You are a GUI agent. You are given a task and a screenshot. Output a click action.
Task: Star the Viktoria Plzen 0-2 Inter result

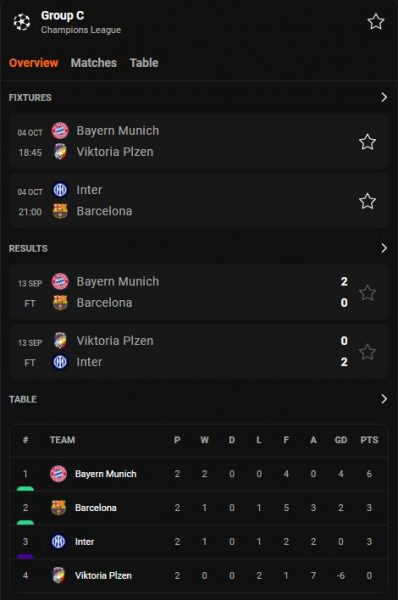(367, 352)
